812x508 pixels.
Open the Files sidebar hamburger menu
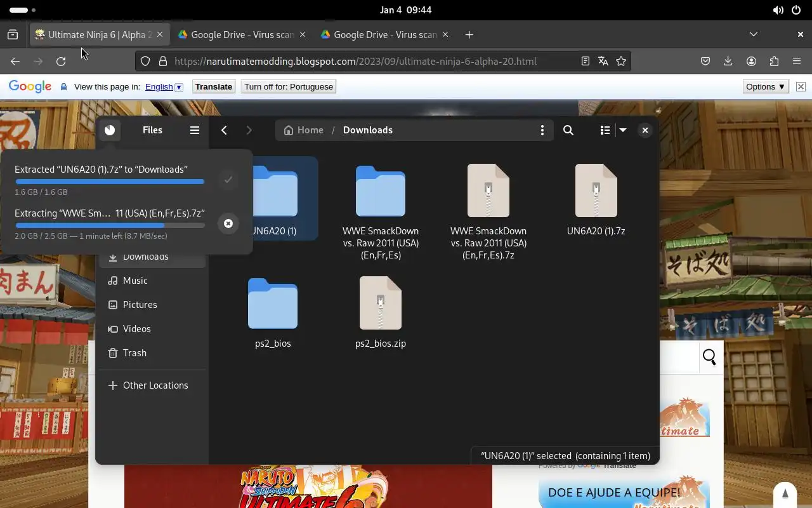tap(195, 130)
